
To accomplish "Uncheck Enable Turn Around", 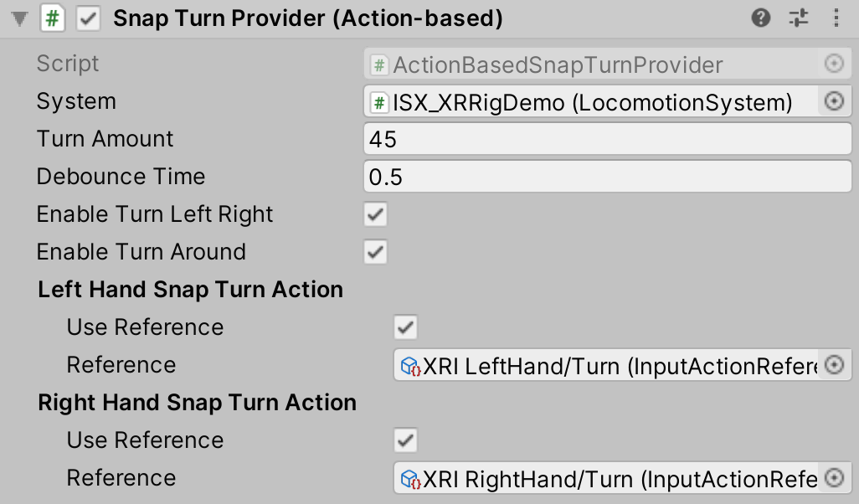I will click(374, 252).
